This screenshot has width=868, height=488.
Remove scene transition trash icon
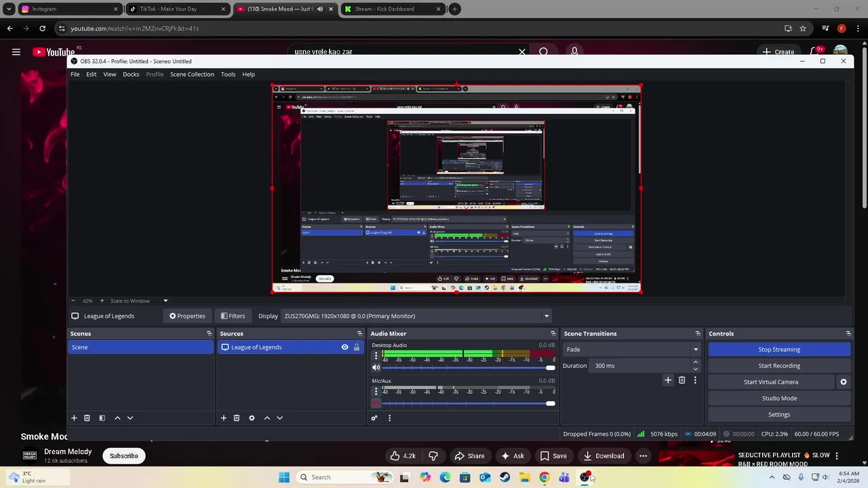(x=682, y=380)
